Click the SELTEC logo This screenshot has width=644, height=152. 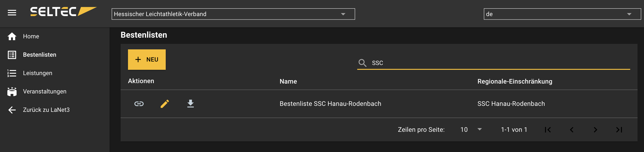coord(63,11)
